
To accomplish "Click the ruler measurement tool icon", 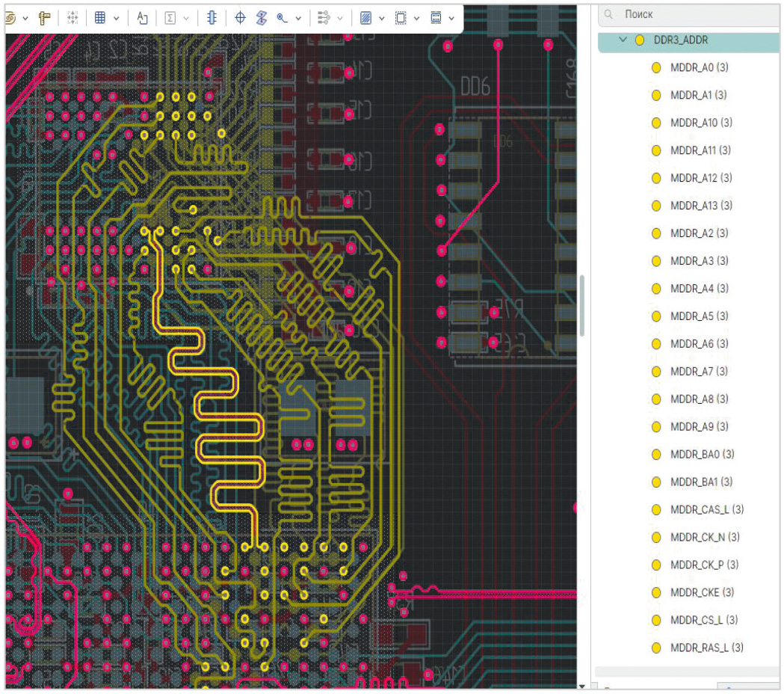I will 45,18.
